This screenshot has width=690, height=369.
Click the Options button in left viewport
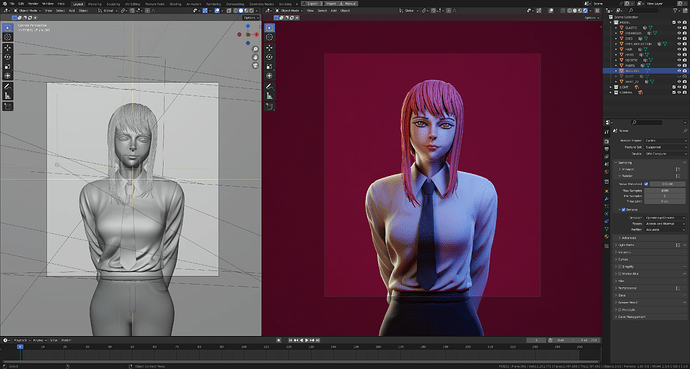pyautogui.click(x=251, y=18)
